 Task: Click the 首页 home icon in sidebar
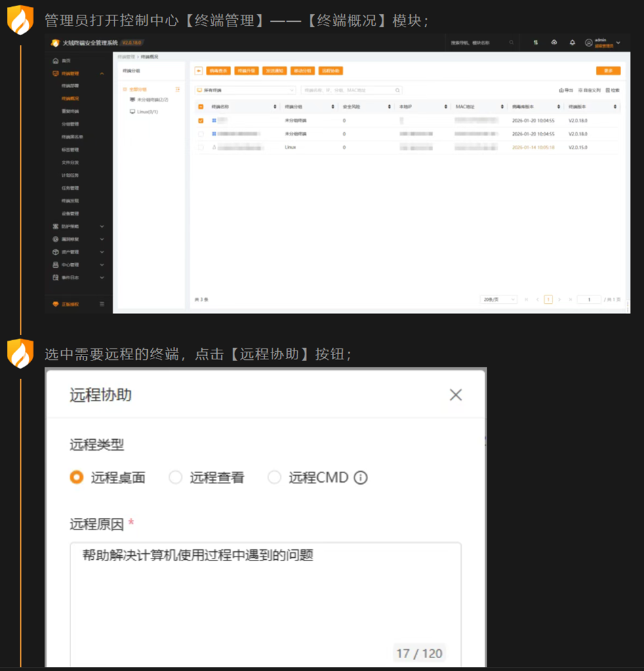(x=56, y=60)
